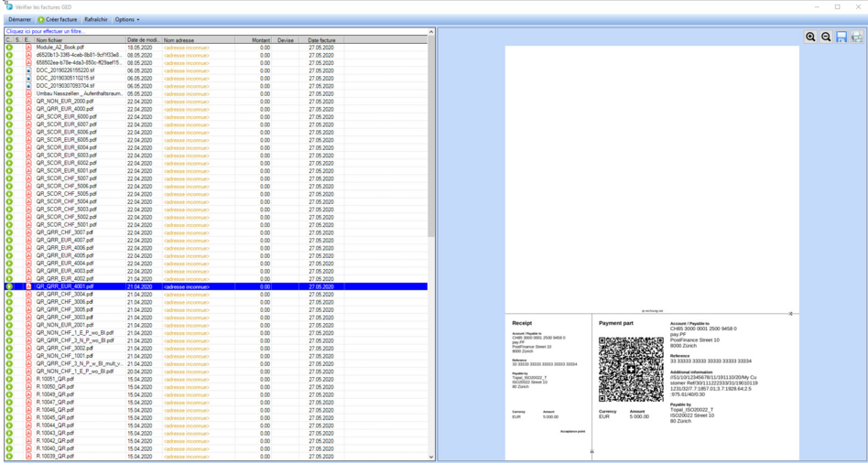
Task: Print the previewed document
Action: (857, 37)
